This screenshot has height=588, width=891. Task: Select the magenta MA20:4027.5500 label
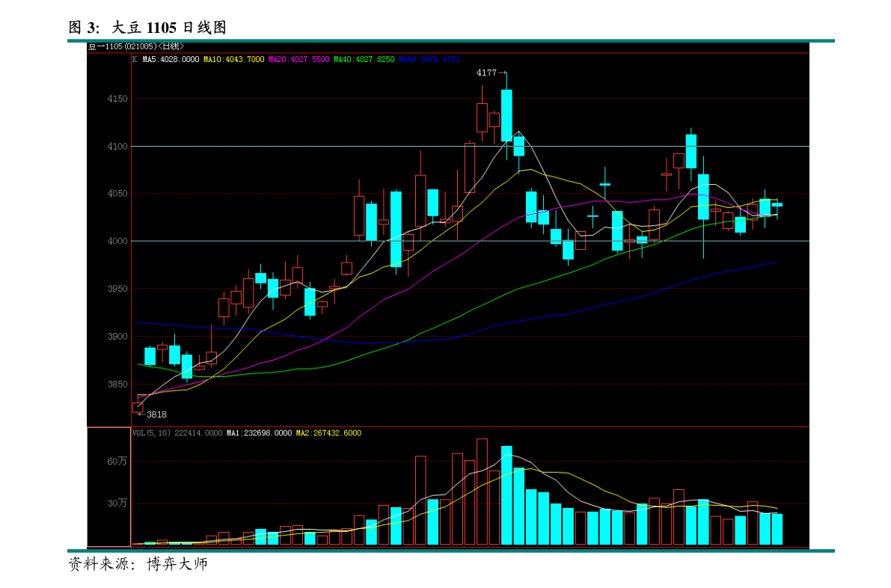(299, 59)
